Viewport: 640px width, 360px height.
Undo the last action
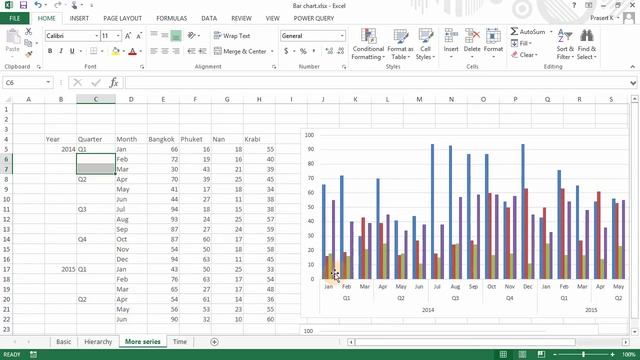click(x=38, y=5)
